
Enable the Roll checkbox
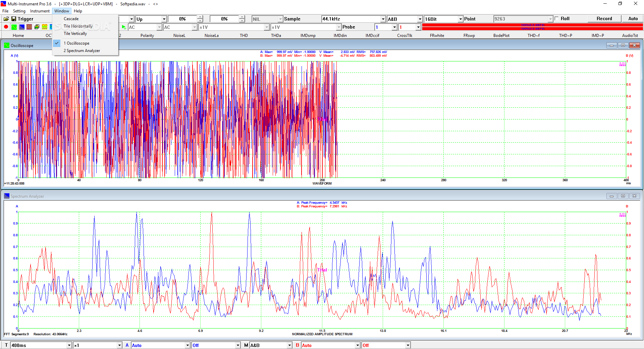point(556,18)
